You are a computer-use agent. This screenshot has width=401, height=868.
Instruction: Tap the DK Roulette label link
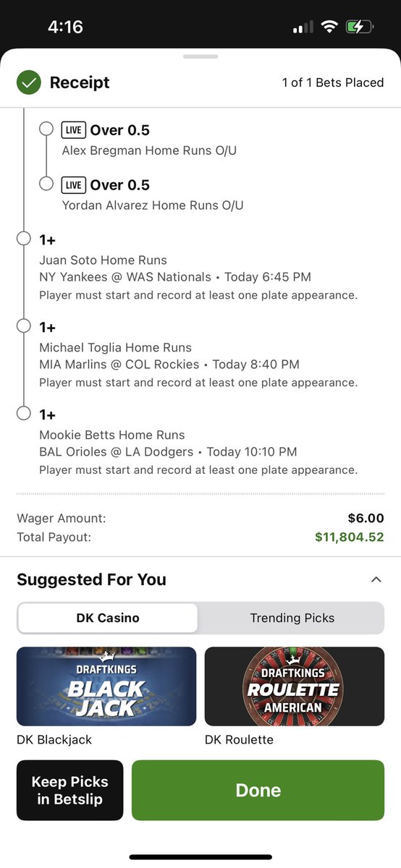239,740
